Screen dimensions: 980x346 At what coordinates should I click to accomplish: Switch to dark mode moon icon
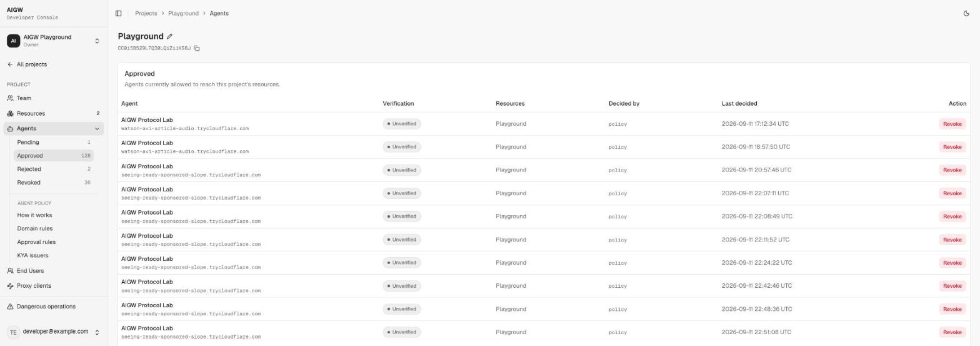[966, 13]
